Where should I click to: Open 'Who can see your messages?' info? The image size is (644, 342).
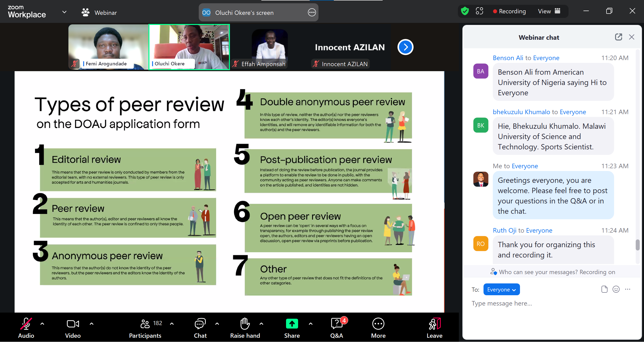[x=552, y=272]
